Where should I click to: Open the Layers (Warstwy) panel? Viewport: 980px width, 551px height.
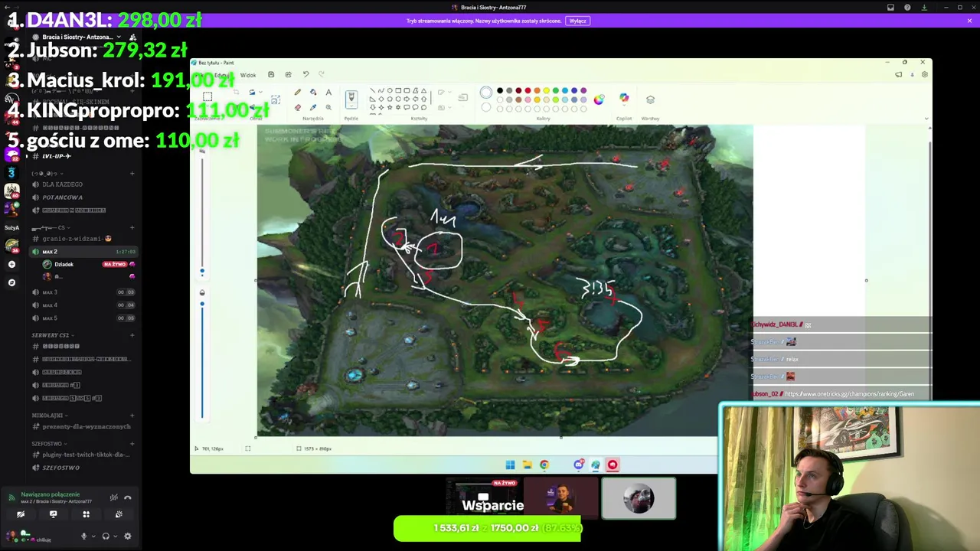650,99
